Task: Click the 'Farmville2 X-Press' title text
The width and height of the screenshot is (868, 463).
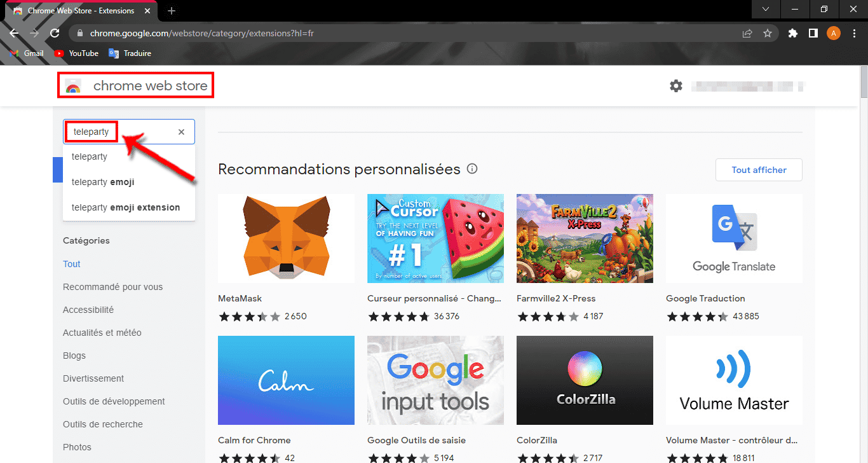Action: (x=556, y=298)
